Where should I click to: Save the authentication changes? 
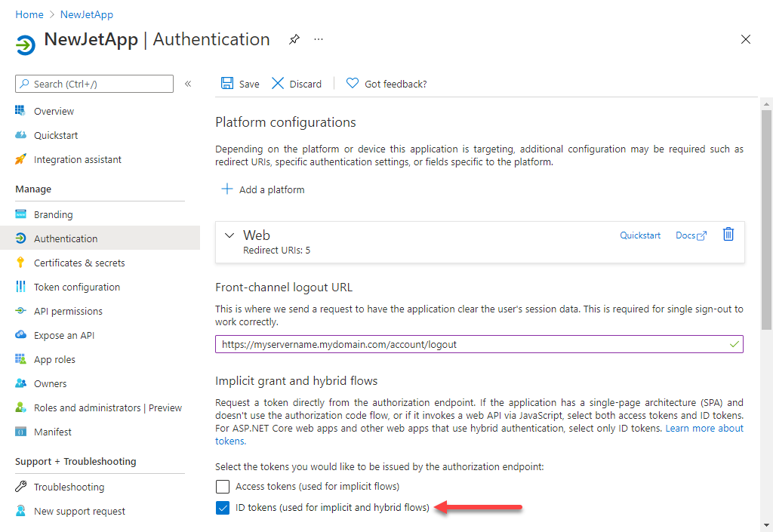coord(239,84)
